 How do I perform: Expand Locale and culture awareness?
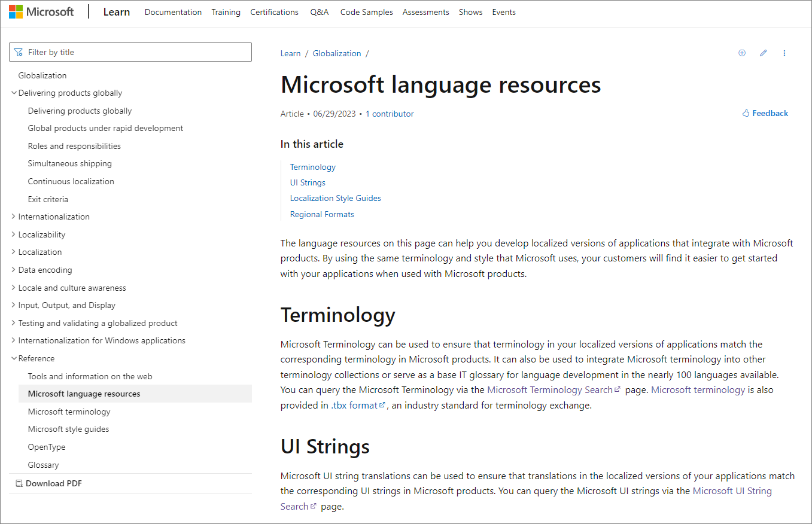tap(14, 288)
